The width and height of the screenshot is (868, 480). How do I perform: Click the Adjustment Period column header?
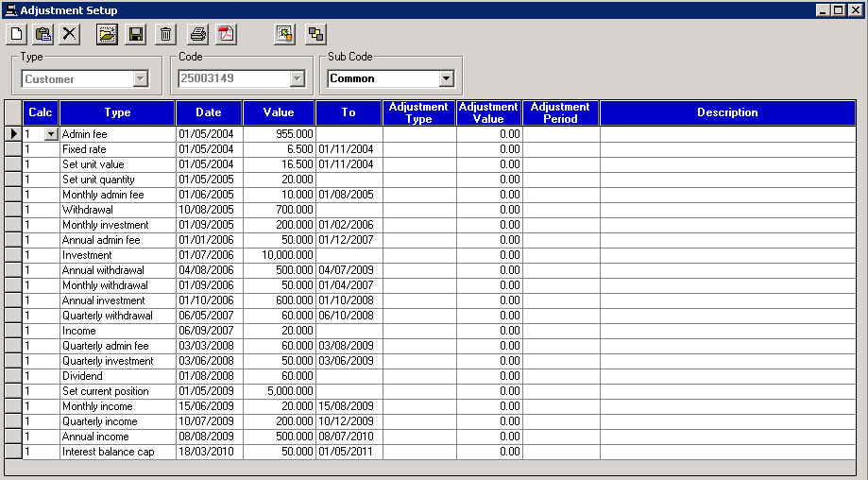560,112
